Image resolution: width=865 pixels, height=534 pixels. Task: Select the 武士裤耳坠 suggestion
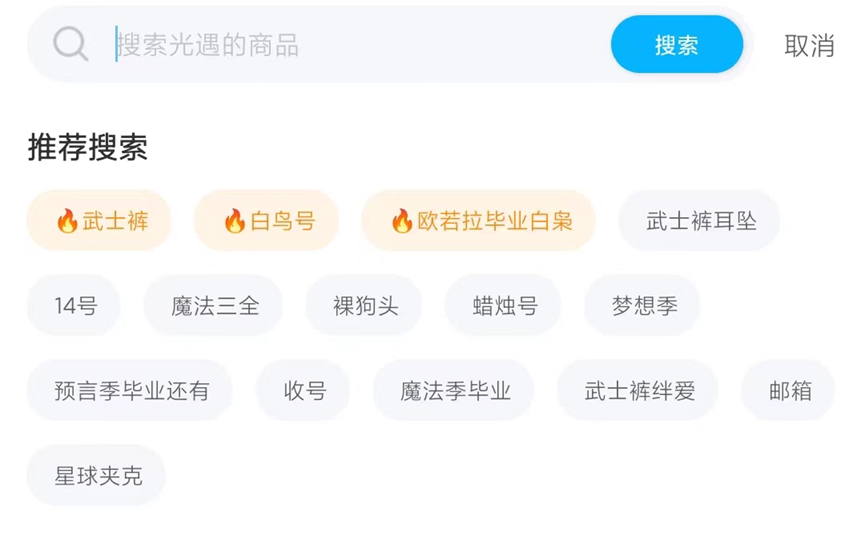point(700,221)
